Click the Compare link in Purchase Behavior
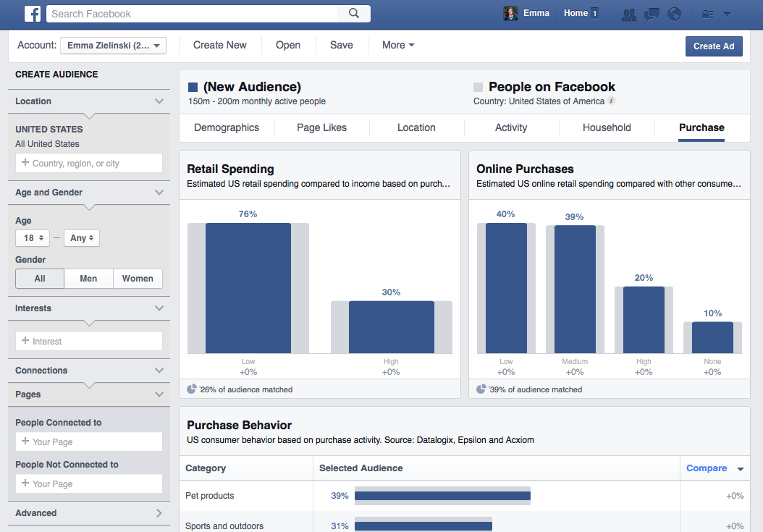Screen dimensions: 763x532 coord(707,468)
